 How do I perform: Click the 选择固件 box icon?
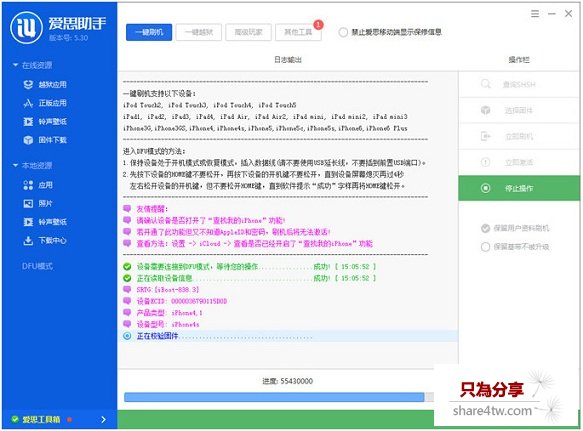(486, 110)
